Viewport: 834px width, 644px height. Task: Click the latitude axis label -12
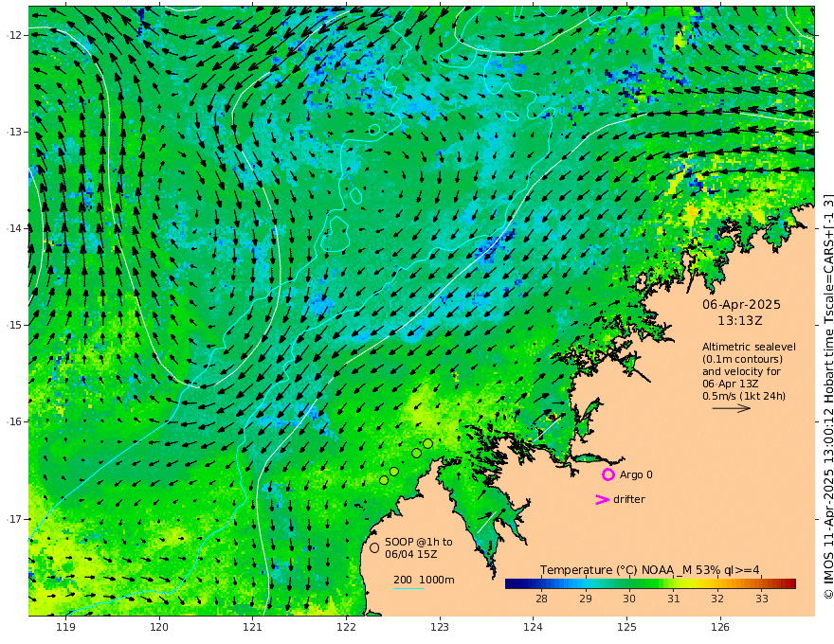(x=14, y=35)
